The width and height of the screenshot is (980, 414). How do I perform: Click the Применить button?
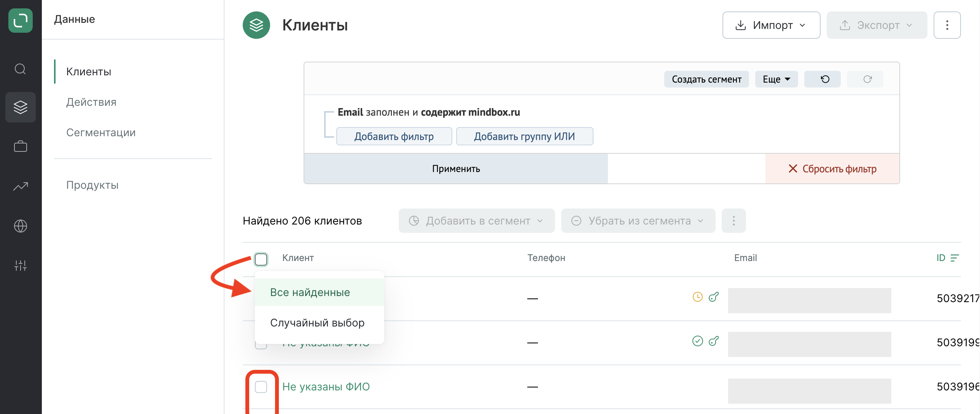456,169
